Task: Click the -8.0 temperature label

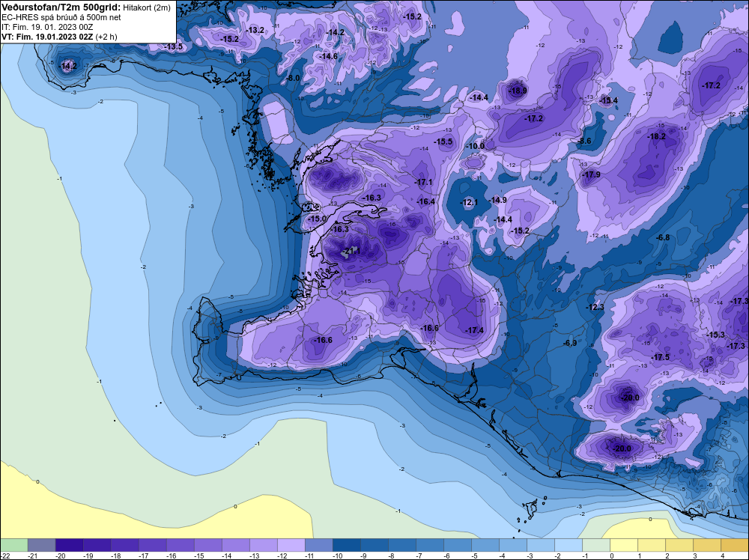Action: click(293, 78)
